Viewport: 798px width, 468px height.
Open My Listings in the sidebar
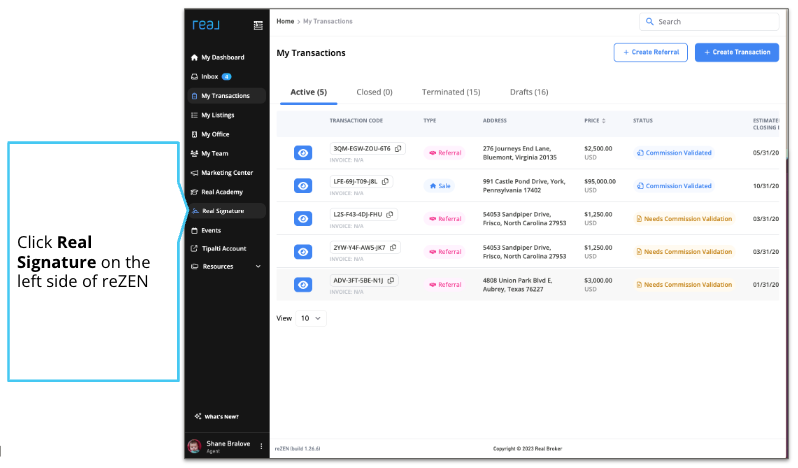pos(217,115)
